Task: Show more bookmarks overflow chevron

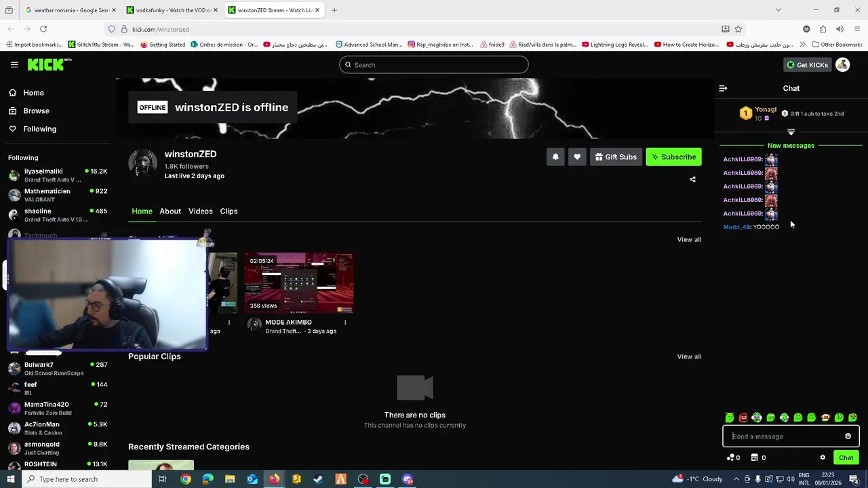Action: 802,45
